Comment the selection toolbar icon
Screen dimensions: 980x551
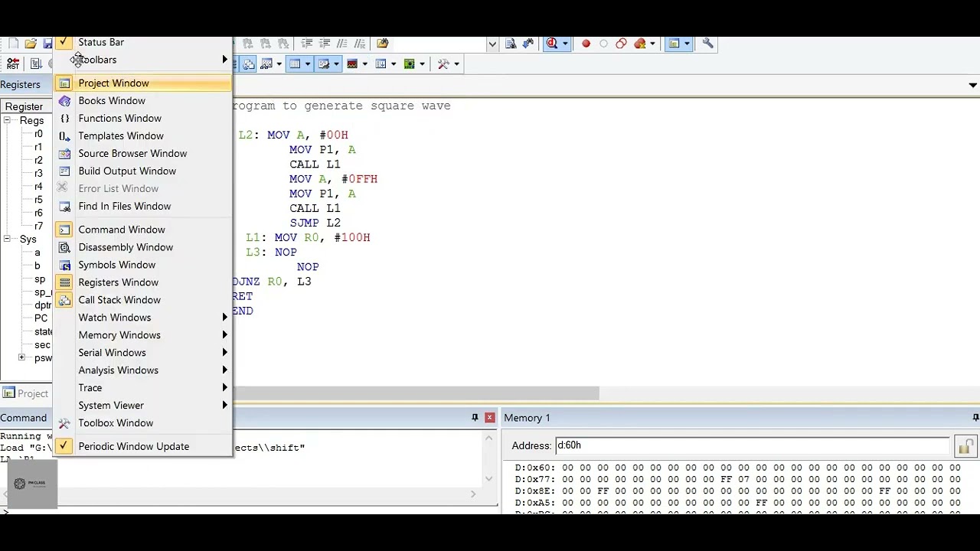point(341,44)
